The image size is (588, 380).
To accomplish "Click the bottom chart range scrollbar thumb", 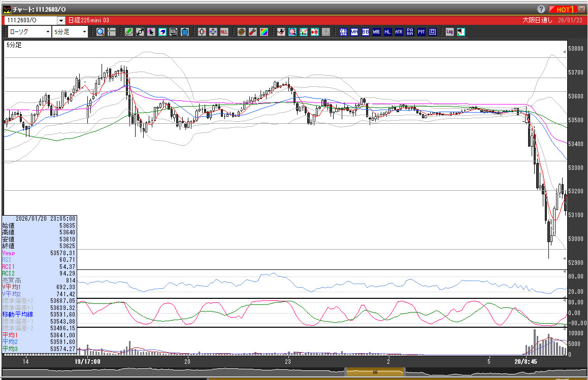I will 375,372.
